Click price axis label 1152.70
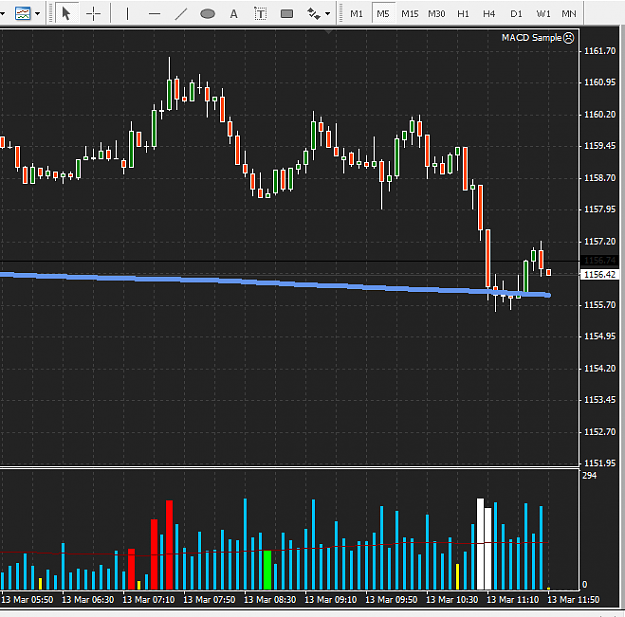625x617 pixels. tap(600, 432)
